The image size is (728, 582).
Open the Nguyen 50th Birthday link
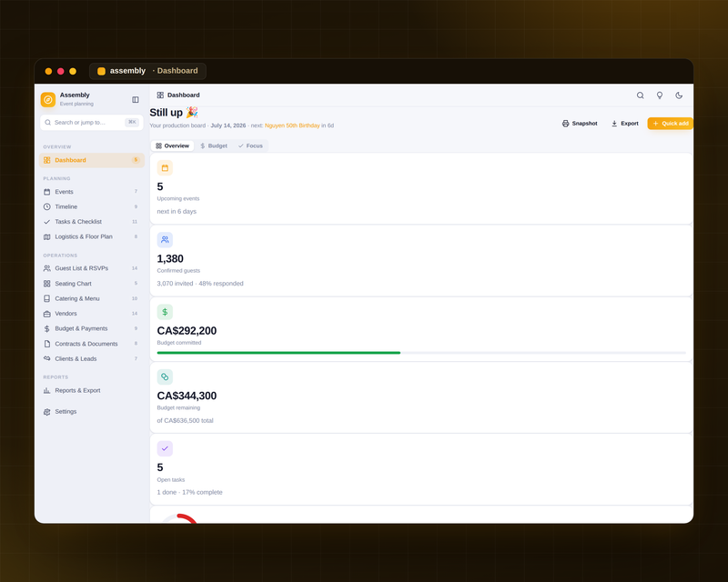click(292, 125)
